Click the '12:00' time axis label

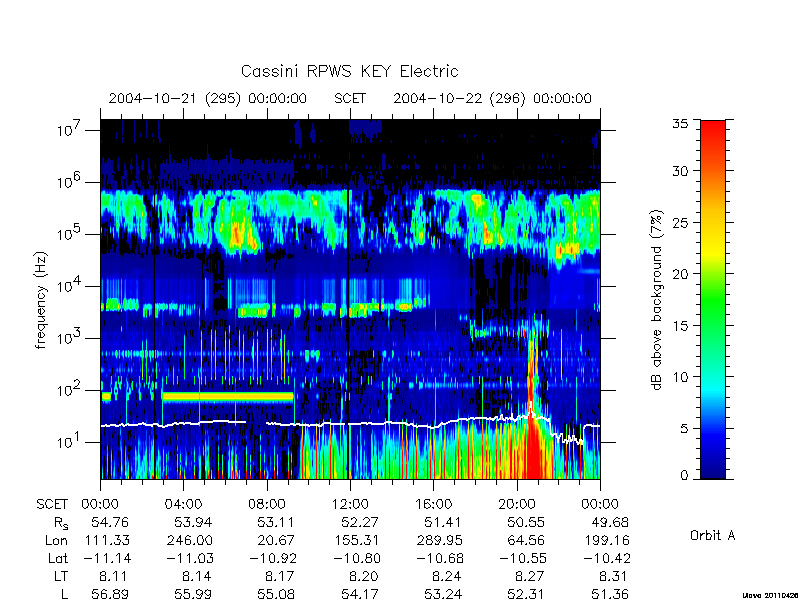coord(350,504)
